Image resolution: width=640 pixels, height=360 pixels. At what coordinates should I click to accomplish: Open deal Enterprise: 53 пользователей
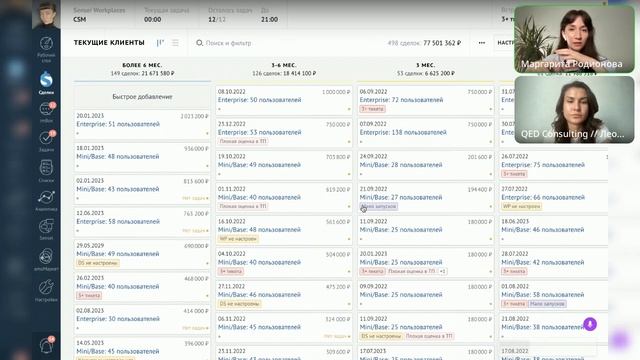coord(260,132)
